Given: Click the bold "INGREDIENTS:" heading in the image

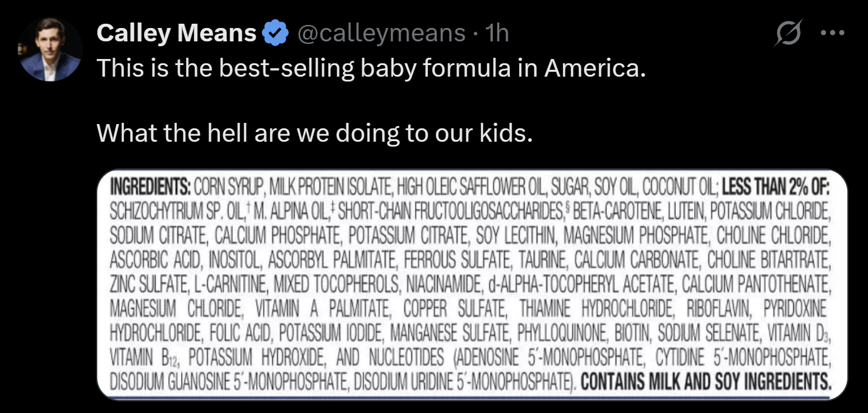Looking at the screenshot, I should click(x=150, y=186).
